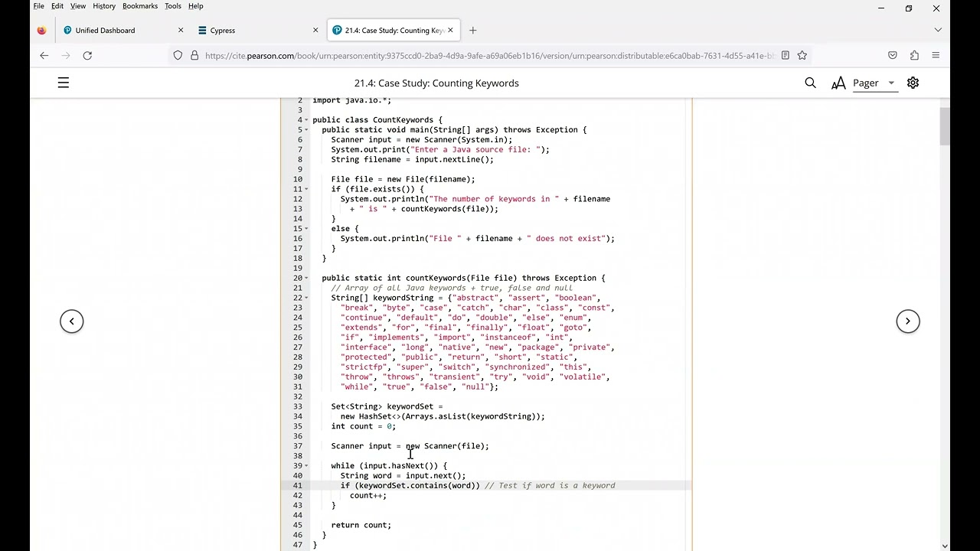
Task: Open the View menu
Action: (x=78, y=6)
